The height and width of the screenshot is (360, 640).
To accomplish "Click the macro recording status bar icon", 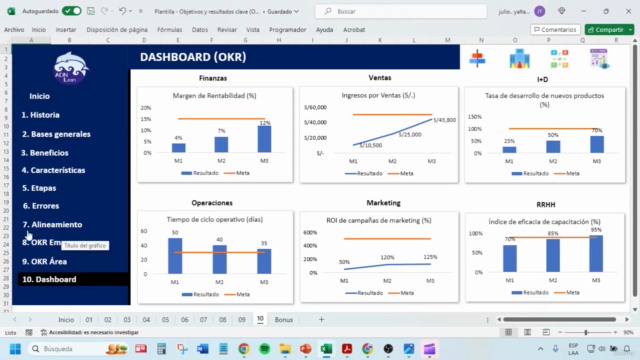I will 29,332.
